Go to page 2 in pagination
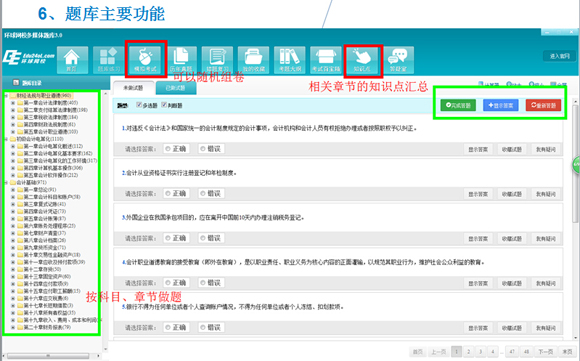 click(469, 351)
